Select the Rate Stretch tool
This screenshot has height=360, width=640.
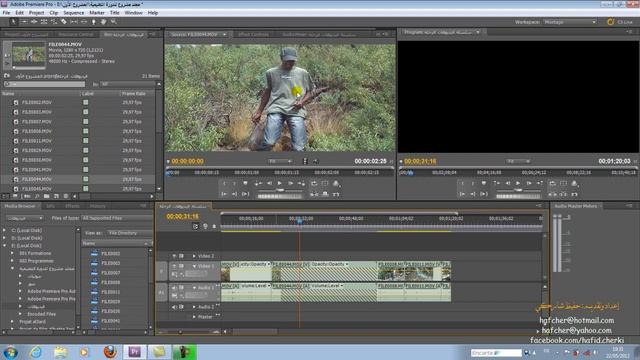53,22
